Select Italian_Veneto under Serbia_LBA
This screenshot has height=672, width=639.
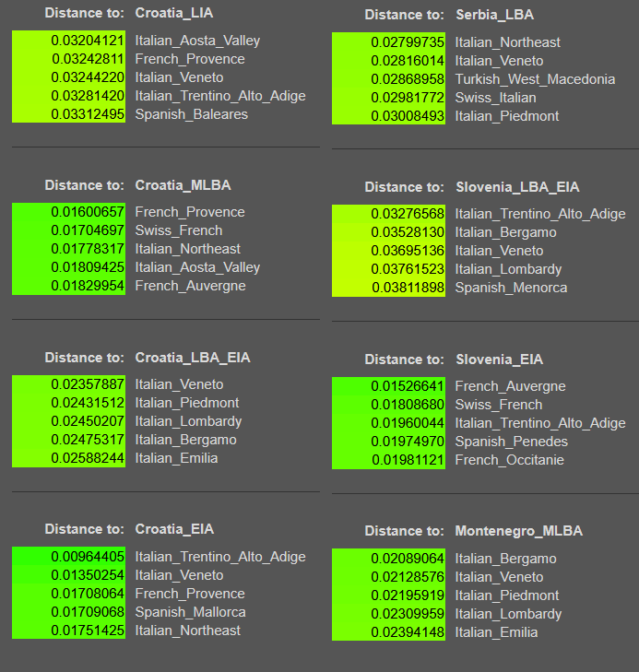[x=499, y=61]
